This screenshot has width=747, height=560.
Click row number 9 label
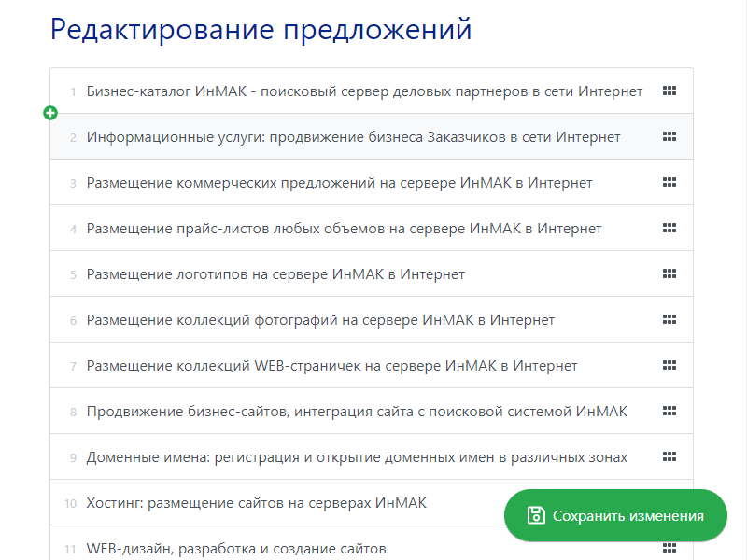point(73,457)
